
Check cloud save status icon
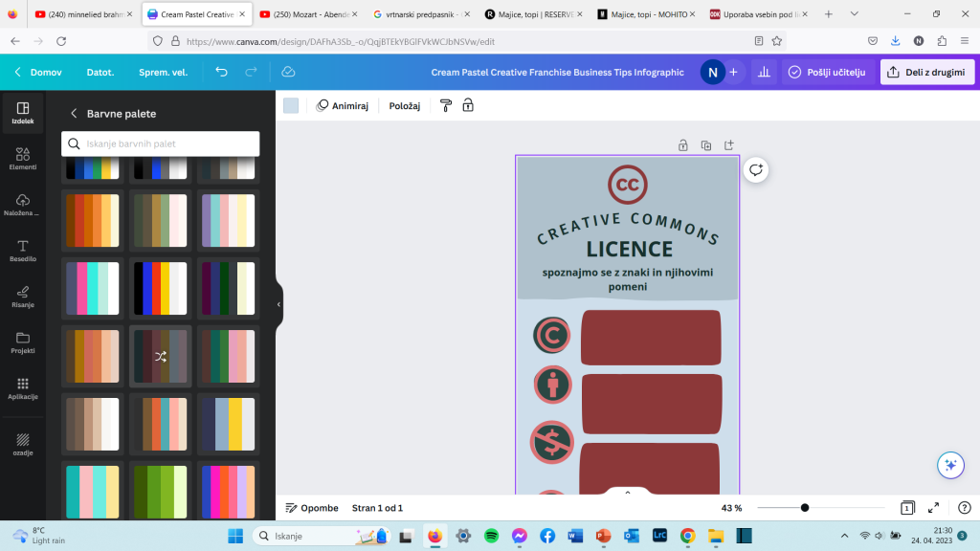[288, 72]
